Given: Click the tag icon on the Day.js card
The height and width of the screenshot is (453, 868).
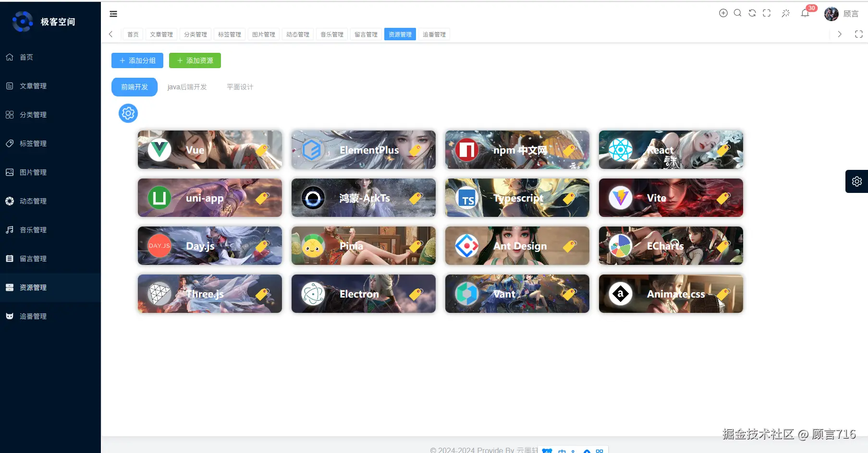Looking at the screenshot, I should click(262, 246).
